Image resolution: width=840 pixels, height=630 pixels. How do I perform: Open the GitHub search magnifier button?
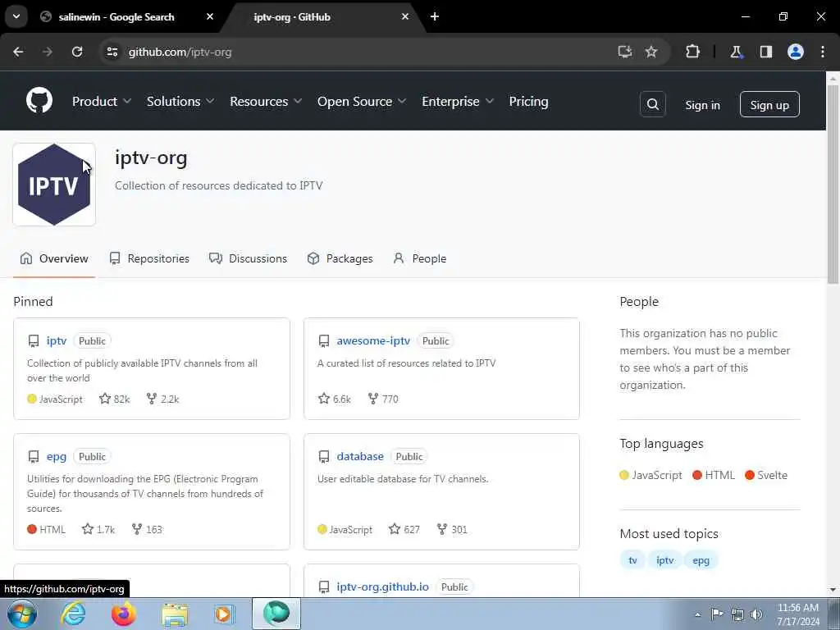click(652, 104)
